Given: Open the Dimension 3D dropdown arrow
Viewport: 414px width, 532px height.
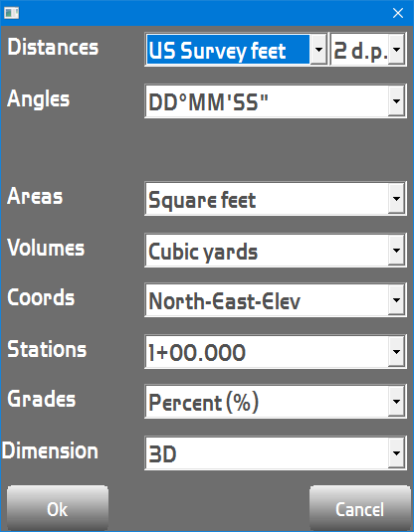Looking at the screenshot, I should point(396,453).
